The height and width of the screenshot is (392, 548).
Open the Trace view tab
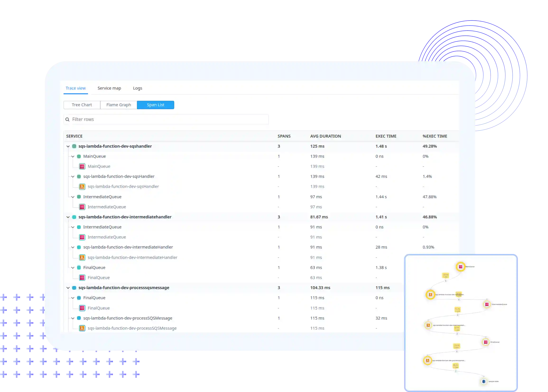(x=75, y=88)
